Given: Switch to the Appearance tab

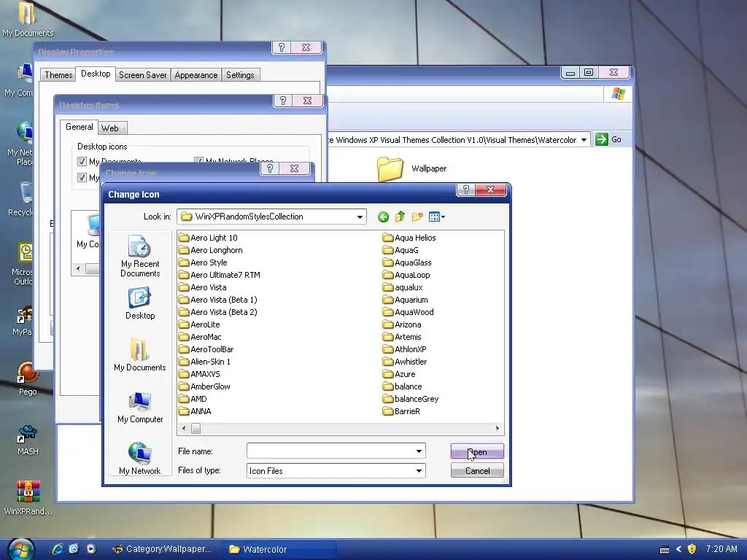Looking at the screenshot, I should (196, 75).
